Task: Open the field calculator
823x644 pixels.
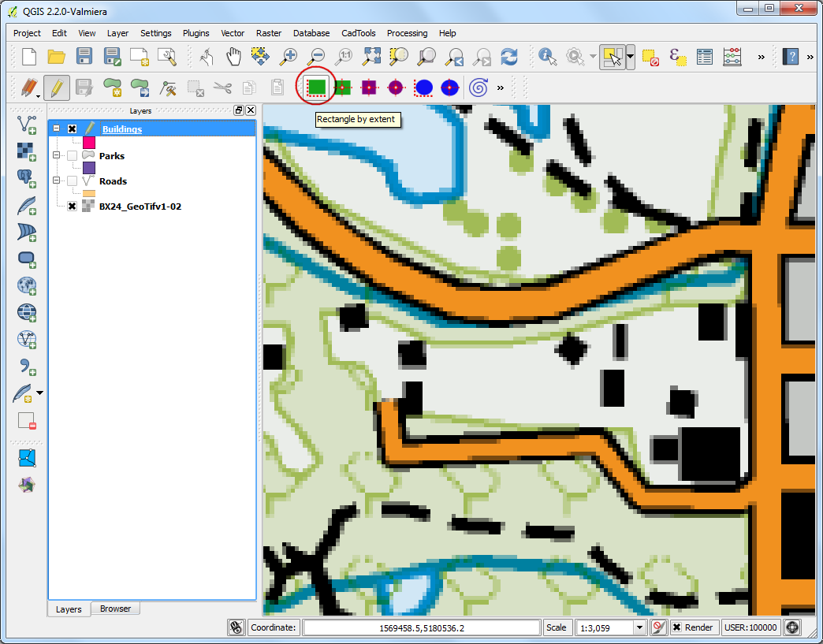Action: (x=732, y=56)
